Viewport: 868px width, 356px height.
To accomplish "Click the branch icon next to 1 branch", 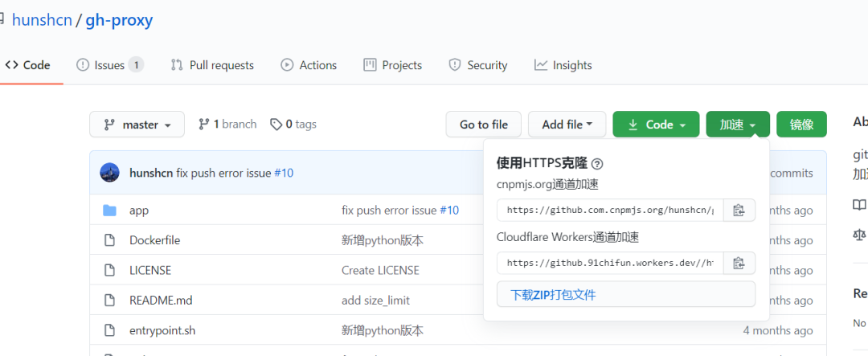I will [204, 125].
